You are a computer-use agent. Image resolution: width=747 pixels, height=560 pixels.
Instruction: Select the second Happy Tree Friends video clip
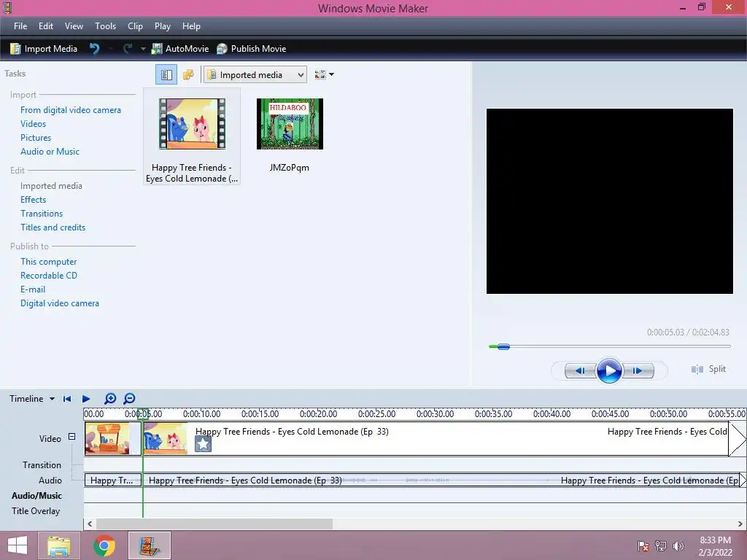coord(436,438)
